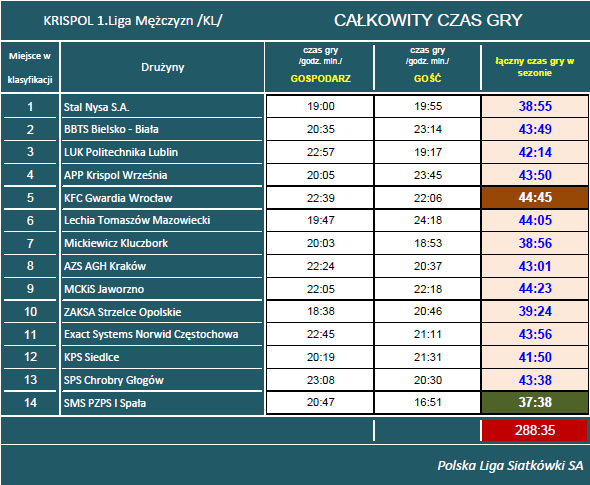Image resolution: width=590 pixels, height=485 pixels.
Task: Select SPS Chrobry Głogów total 43:38
Action: pos(535,380)
